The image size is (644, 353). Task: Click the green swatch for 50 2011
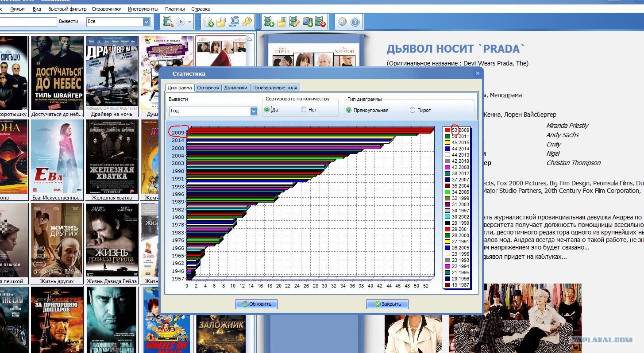(x=447, y=136)
